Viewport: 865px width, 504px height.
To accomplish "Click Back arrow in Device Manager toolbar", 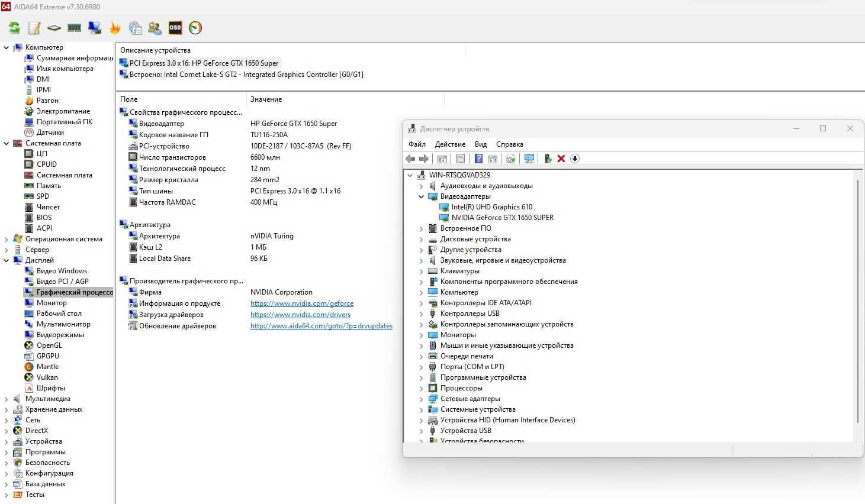I will tap(410, 159).
